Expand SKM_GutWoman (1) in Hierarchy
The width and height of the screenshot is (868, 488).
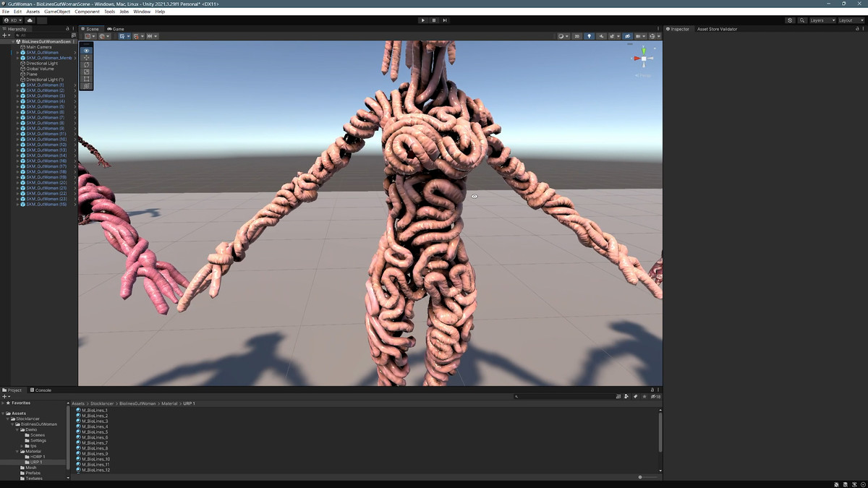pos(18,85)
